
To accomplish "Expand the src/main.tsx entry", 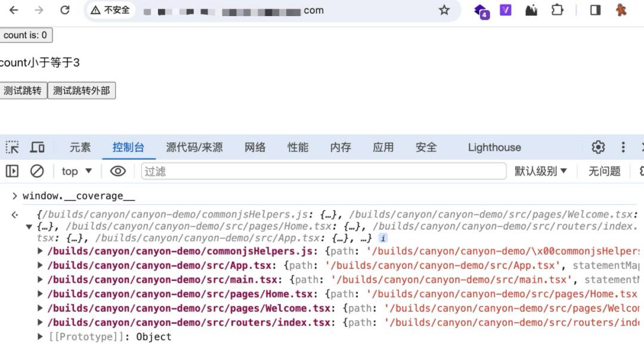I will [x=40, y=279].
